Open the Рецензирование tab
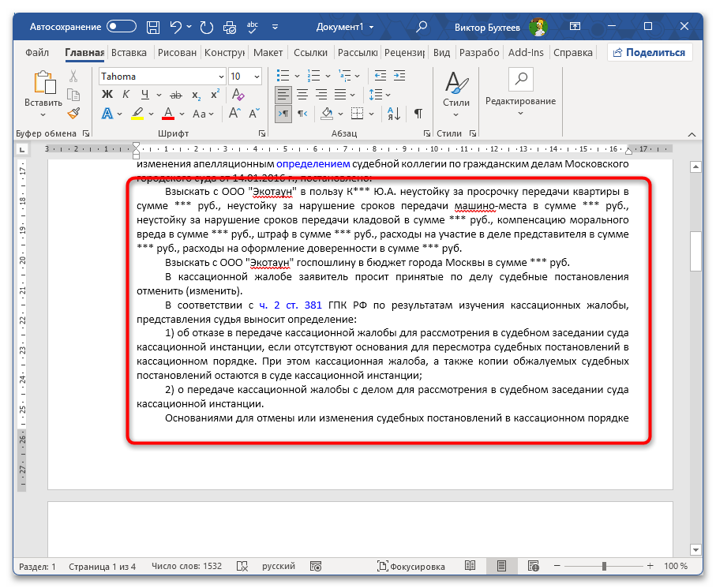Viewport: 716px width, 588px height. point(404,53)
